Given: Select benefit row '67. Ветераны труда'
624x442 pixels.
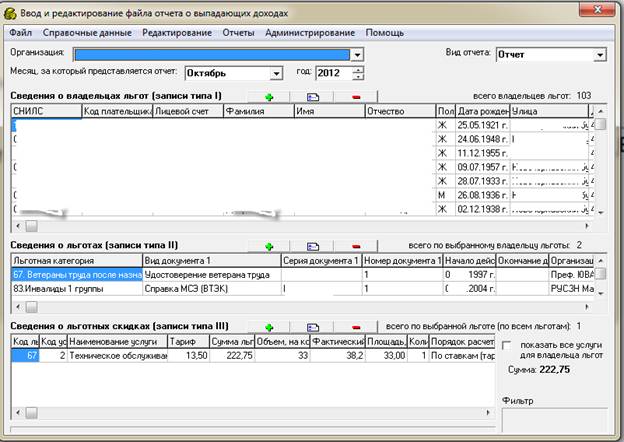Looking at the screenshot, I should pyautogui.click(x=77, y=275).
